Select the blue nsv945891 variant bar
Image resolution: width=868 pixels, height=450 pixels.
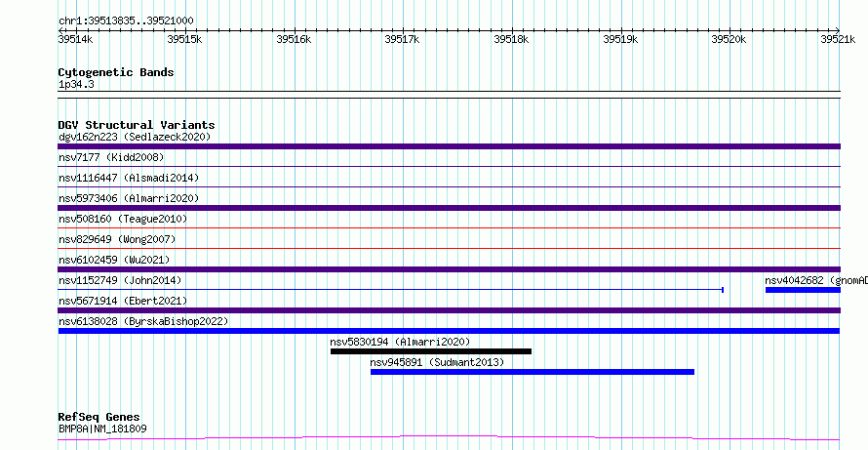click(x=532, y=372)
